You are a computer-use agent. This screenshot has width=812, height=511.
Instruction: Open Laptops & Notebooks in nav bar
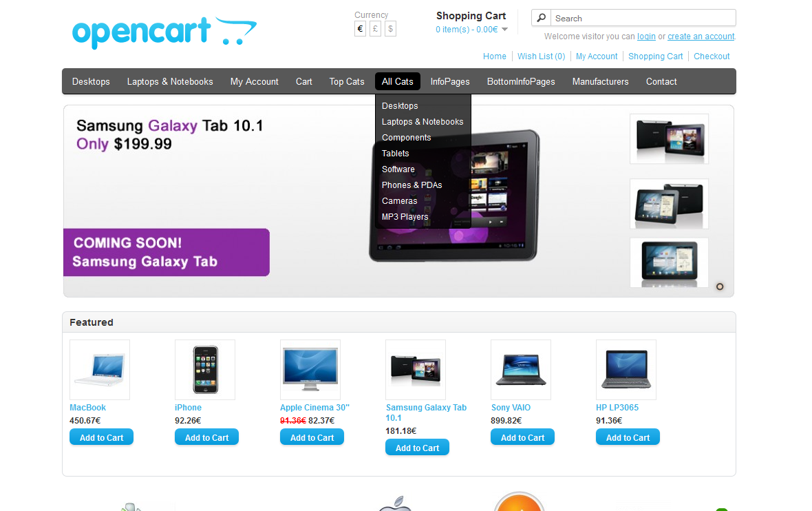pos(170,81)
